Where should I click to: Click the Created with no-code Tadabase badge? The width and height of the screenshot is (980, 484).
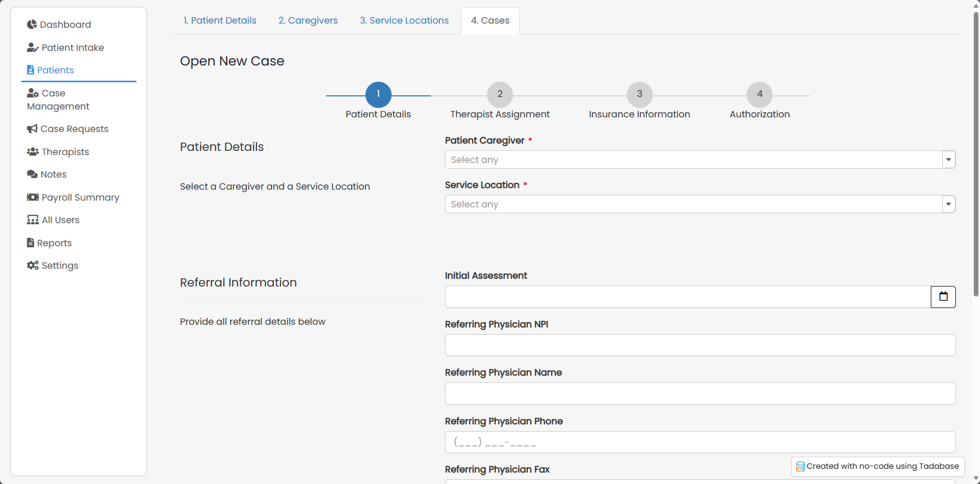coord(878,466)
